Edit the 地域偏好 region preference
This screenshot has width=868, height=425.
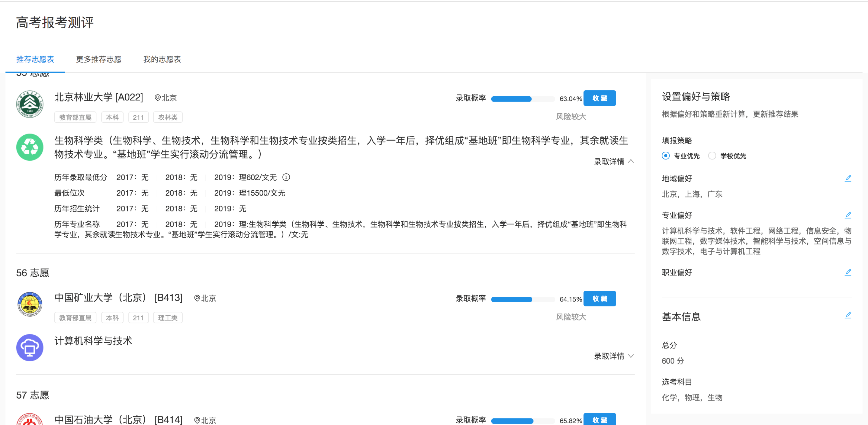[x=848, y=178]
